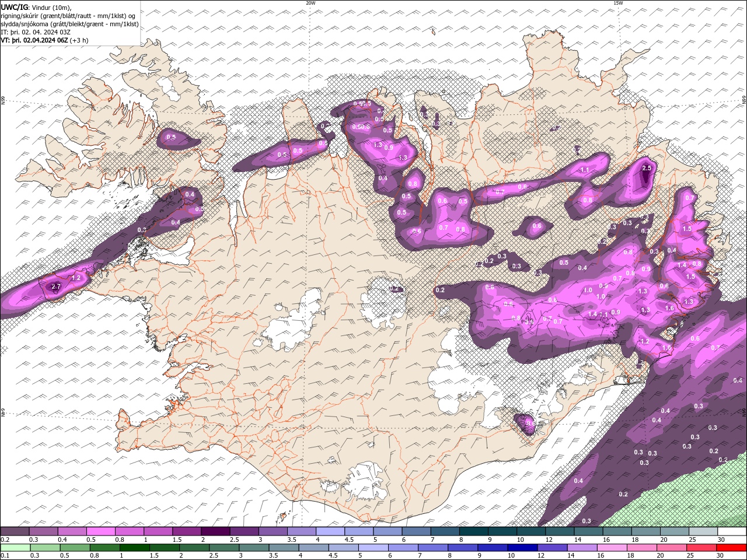Click the '2.7' snowfall value on the map

(x=56, y=287)
